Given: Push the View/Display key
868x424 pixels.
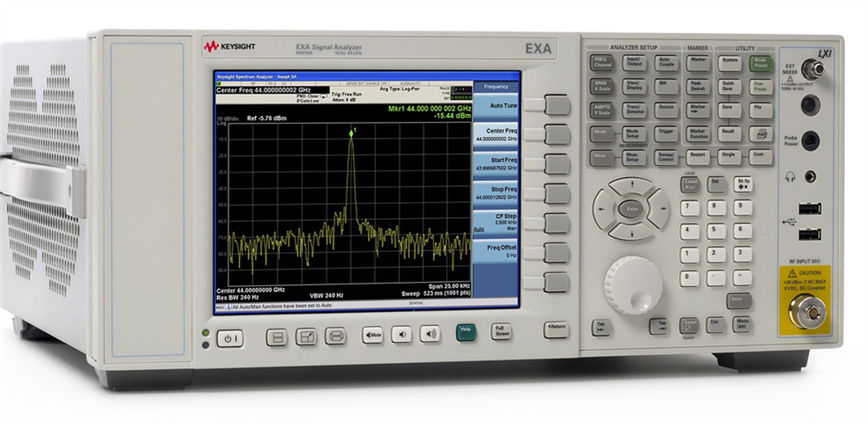Looking at the screenshot, I should (x=633, y=87).
